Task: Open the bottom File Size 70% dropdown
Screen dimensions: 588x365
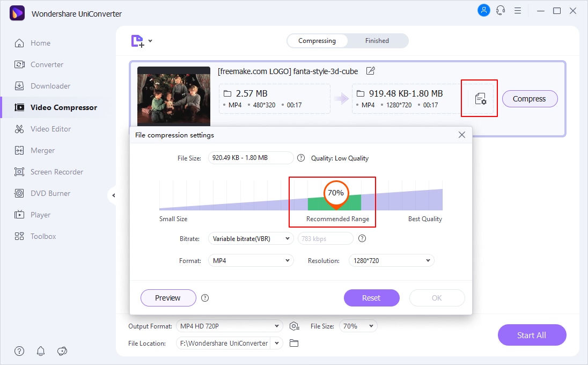Action: [358, 326]
